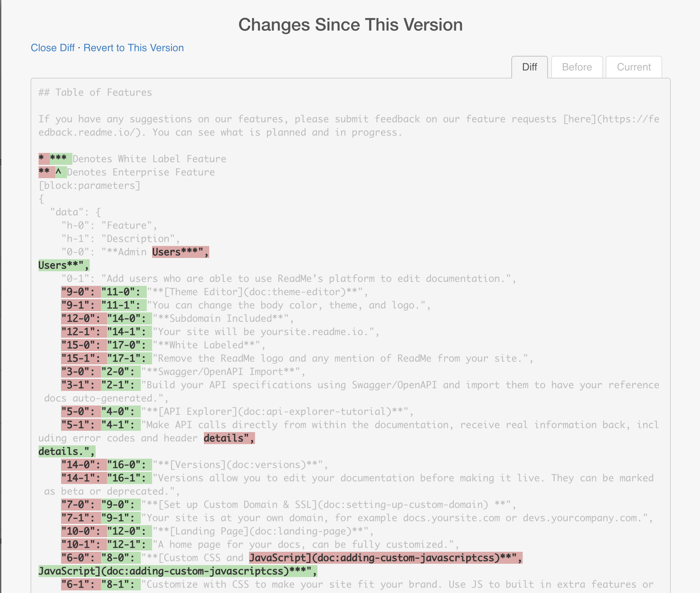
Task: Click the '## Table of Features' line
Action: coord(95,92)
